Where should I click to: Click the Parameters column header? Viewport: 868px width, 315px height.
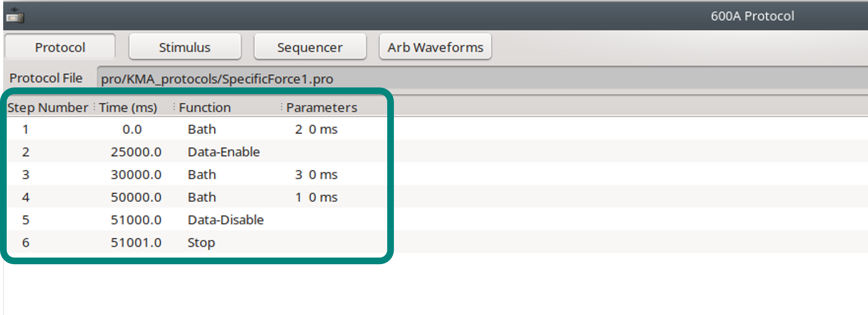pyautogui.click(x=321, y=108)
